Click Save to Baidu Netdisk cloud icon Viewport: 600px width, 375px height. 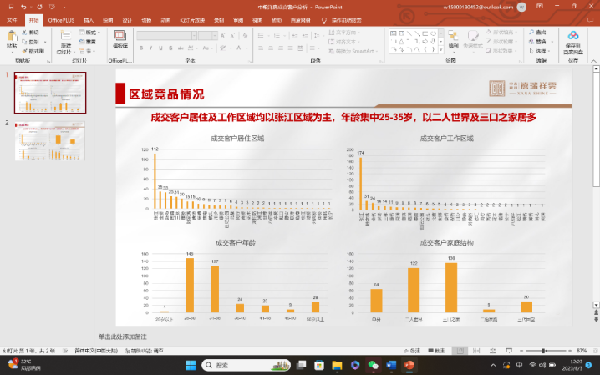tap(573, 41)
